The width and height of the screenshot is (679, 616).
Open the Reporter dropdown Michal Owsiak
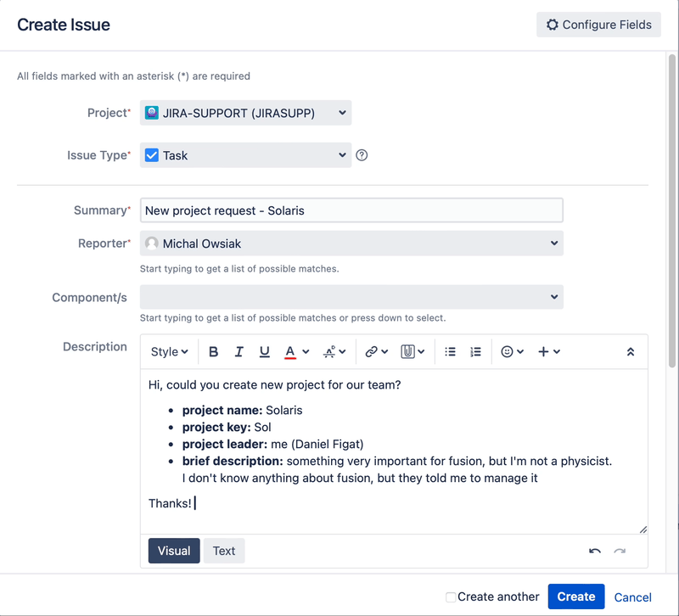pos(351,244)
